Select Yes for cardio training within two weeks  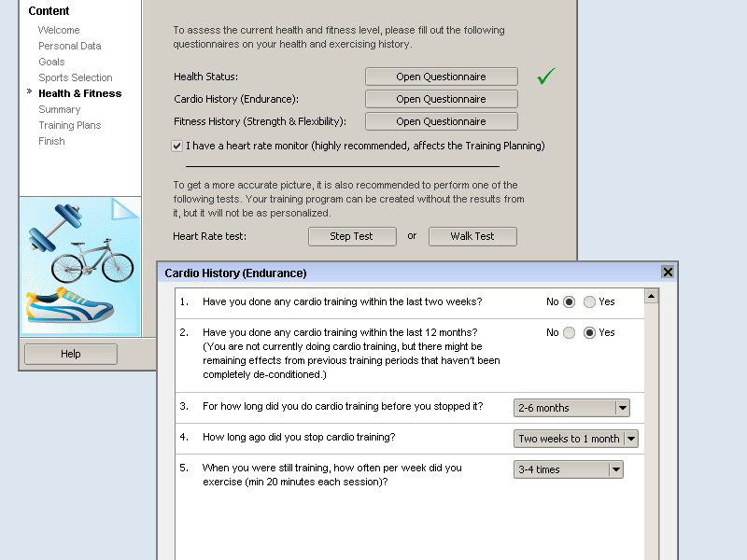[x=589, y=302]
